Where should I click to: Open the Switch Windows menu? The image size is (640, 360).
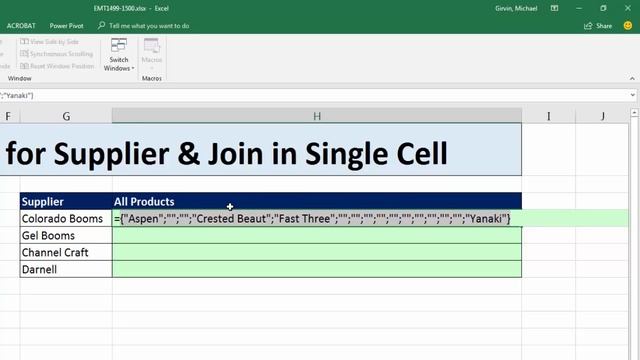(x=119, y=55)
